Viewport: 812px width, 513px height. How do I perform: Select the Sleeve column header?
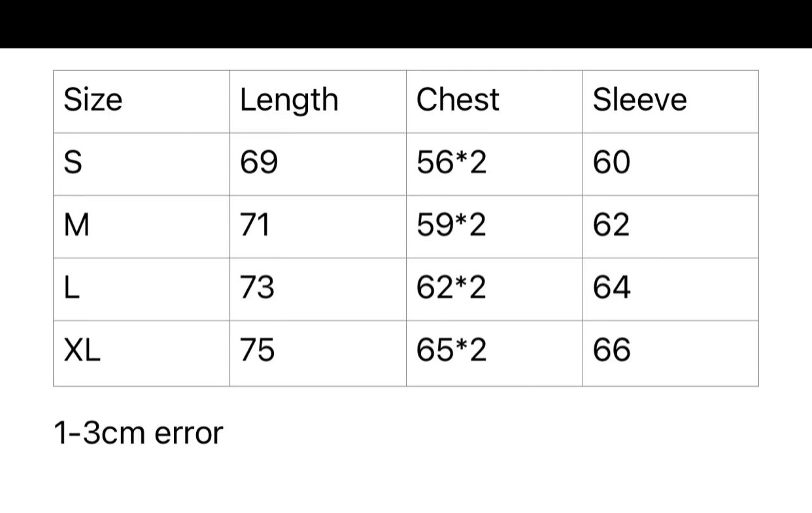click(639, 101)
